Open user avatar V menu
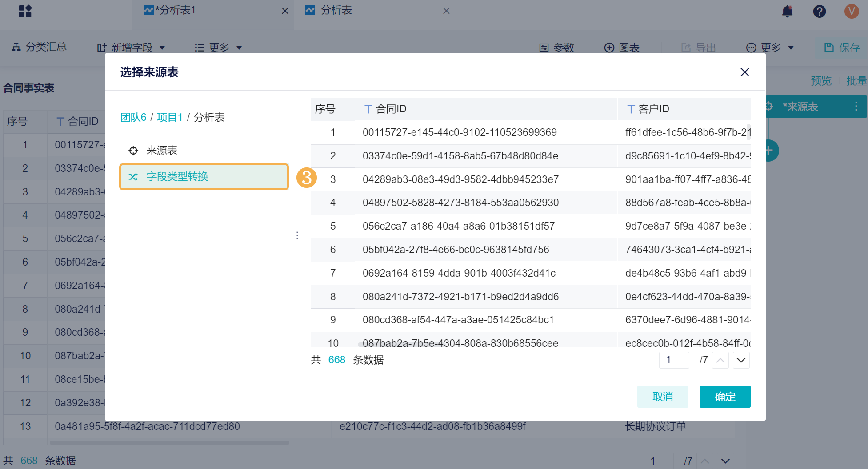The width and height of the screenshot is (868, 469). click(852, 11)
